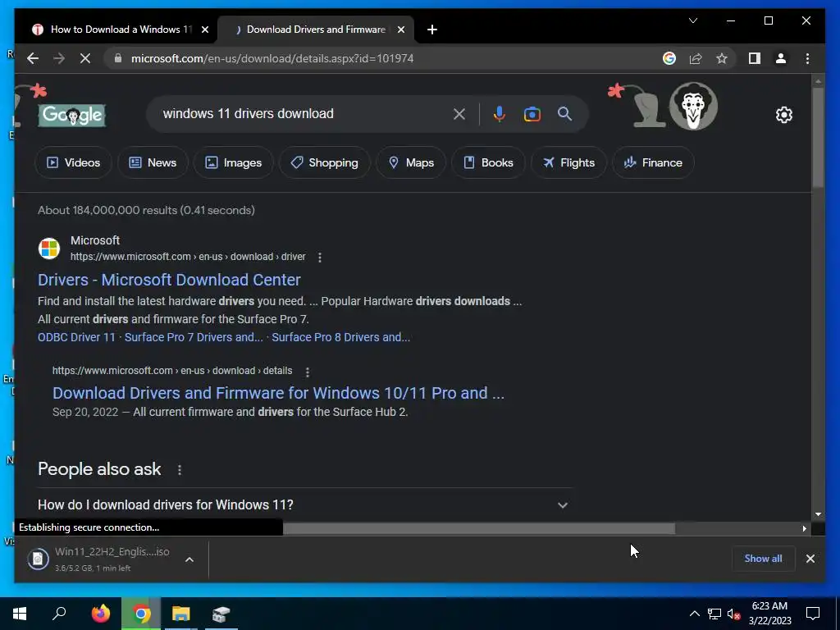This screenshot has height=630, width=840.
Task: Show hidden system tray icons
Action: 694,614
